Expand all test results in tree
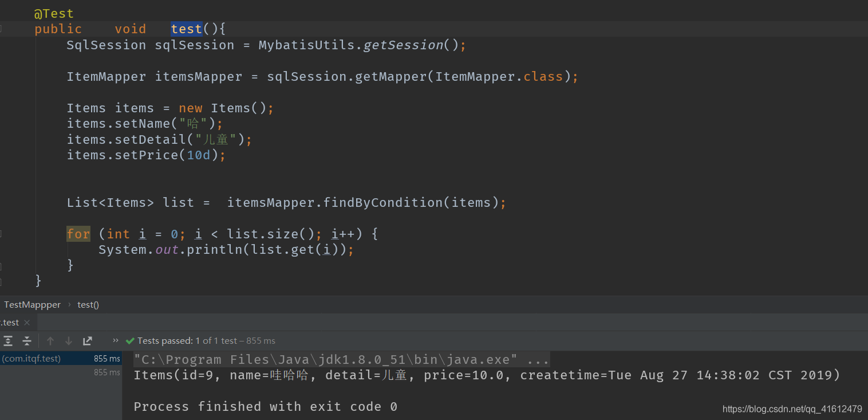868x420 pixels. coord(8,341)
